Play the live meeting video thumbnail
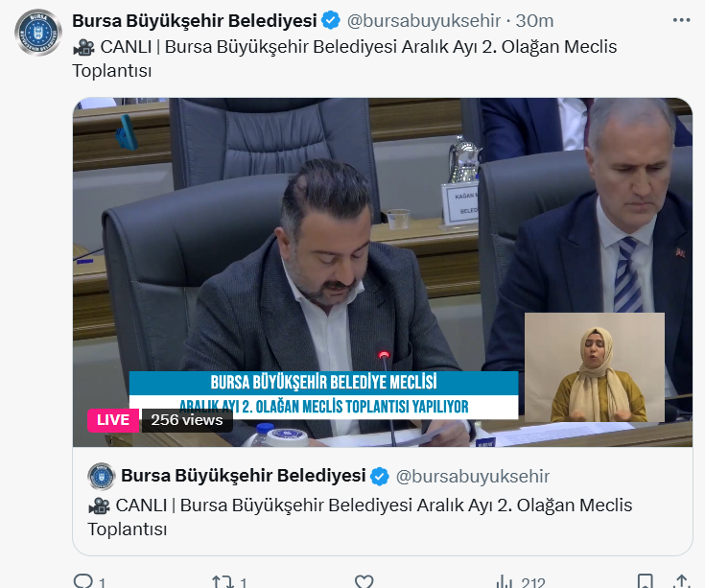The height and width of the screenshot is (588, 705). (x=383, y=272)
